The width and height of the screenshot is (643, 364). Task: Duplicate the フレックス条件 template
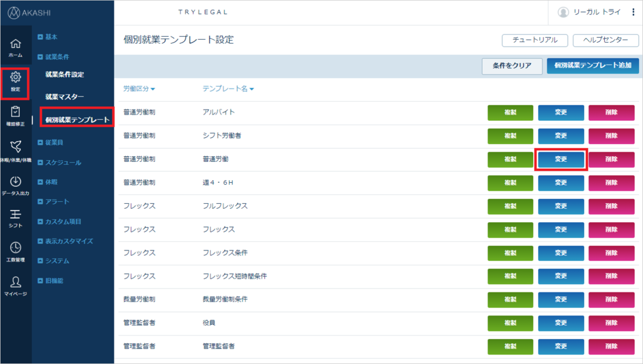[510, 253]
